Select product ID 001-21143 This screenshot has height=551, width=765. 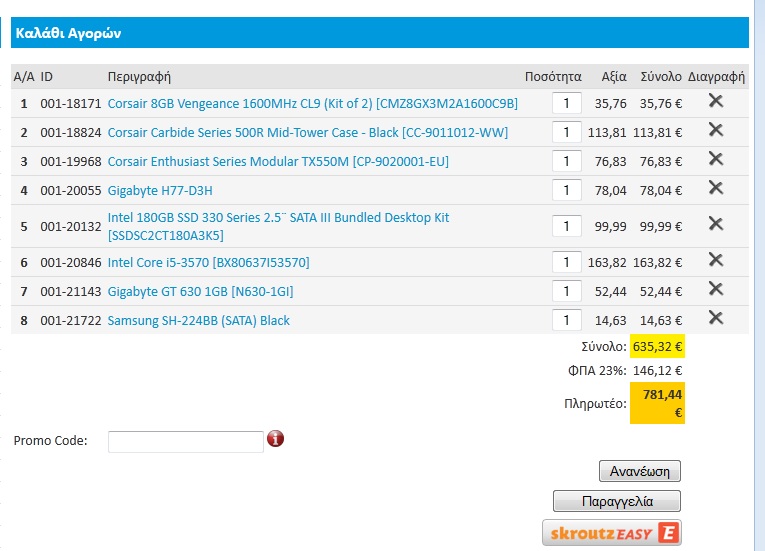[x=71, y=291]
